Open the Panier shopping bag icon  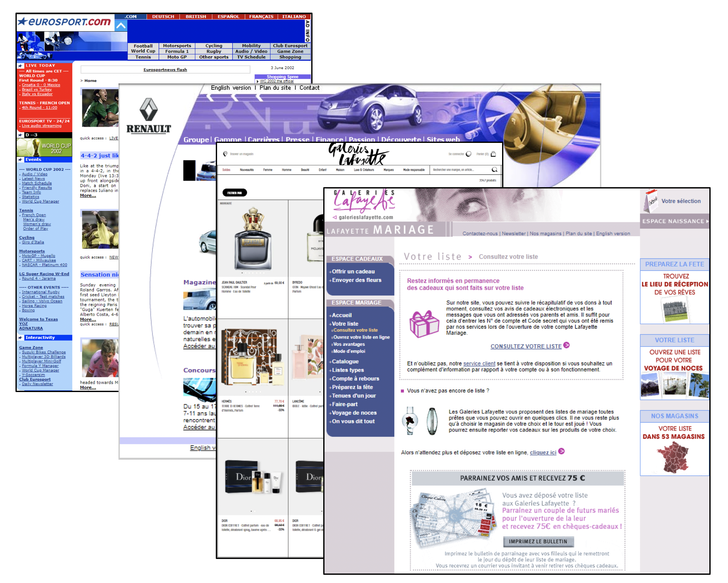click(493, 154)
